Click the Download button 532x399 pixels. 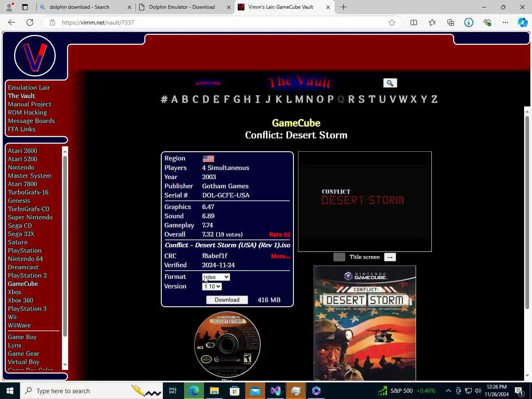(x=227, y=300)
